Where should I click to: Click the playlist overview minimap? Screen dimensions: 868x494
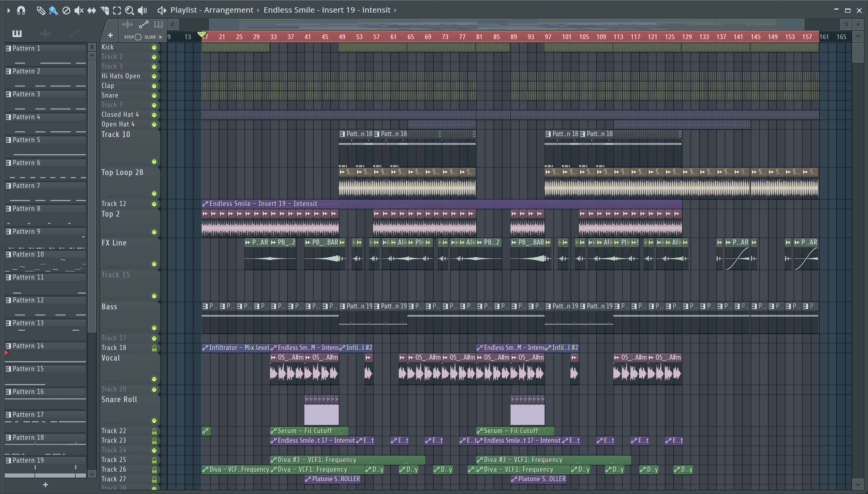506,24
